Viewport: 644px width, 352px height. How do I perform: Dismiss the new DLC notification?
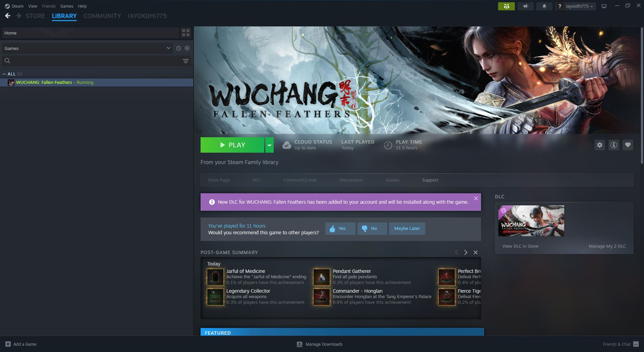[476, 198]
